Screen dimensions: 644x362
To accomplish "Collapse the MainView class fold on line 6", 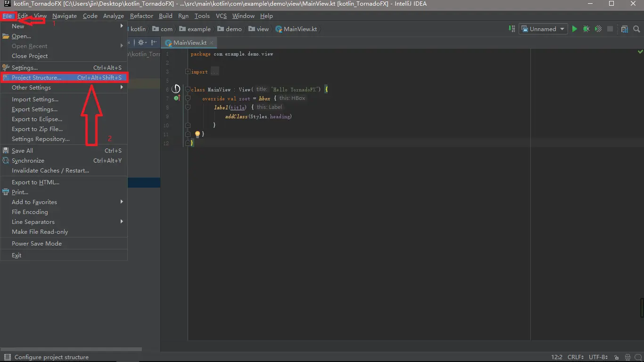I will click(188, 89).
